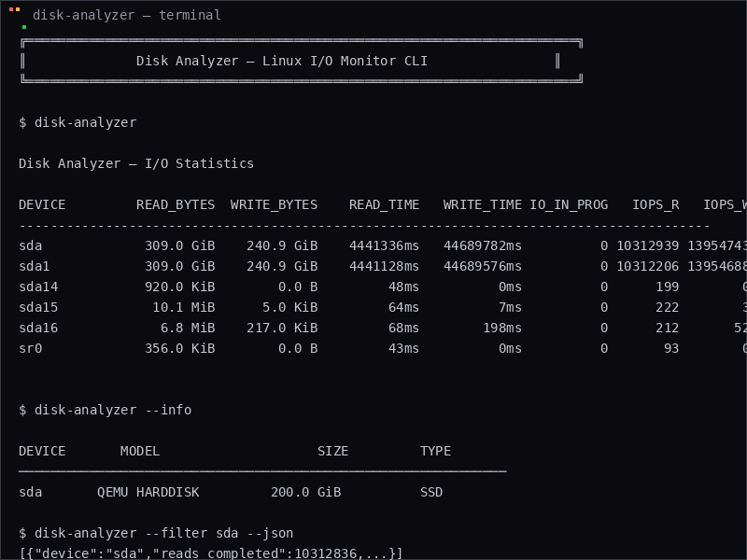Screen dimensions: 747x560
Task: Click the DEVICE header of the I/O statistics table
Action: pos(42,205)
